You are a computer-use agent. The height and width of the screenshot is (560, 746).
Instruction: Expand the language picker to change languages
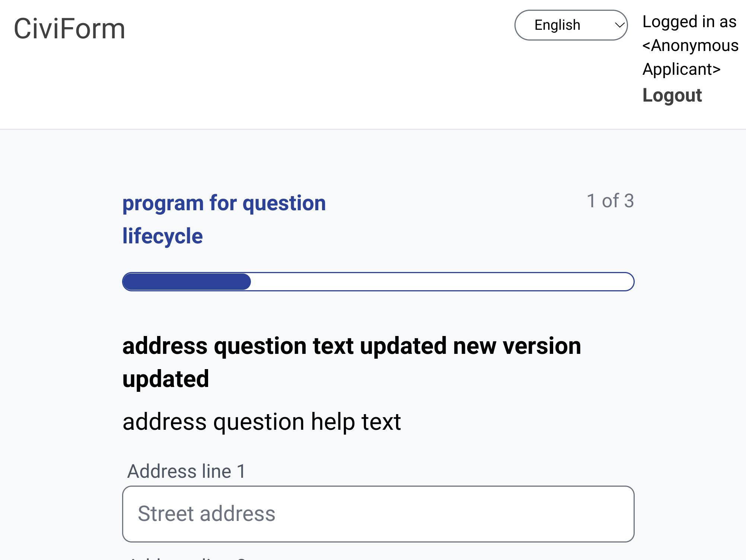click(x=570, y=25)
